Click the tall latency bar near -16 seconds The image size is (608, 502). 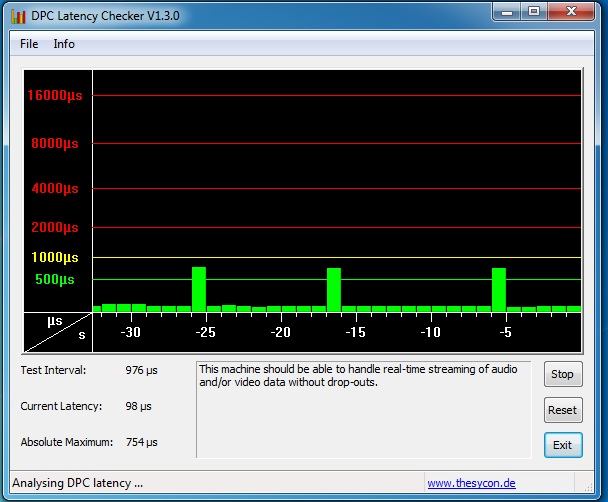(334, 290)
